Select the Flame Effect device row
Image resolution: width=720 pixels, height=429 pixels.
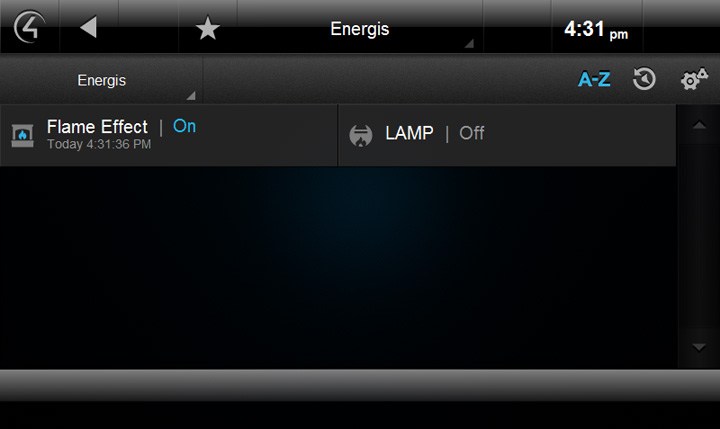pos(169,135)
